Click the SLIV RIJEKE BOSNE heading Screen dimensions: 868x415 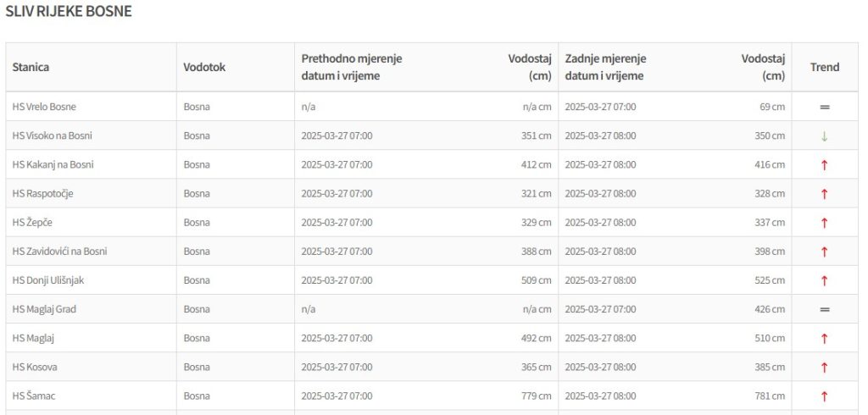click(69, 13)
